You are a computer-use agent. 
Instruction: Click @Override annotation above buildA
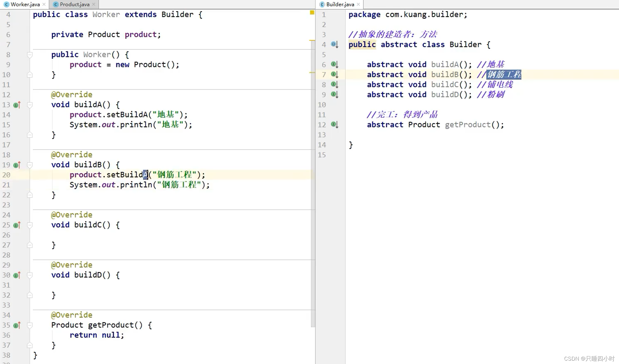pos(72,95)
